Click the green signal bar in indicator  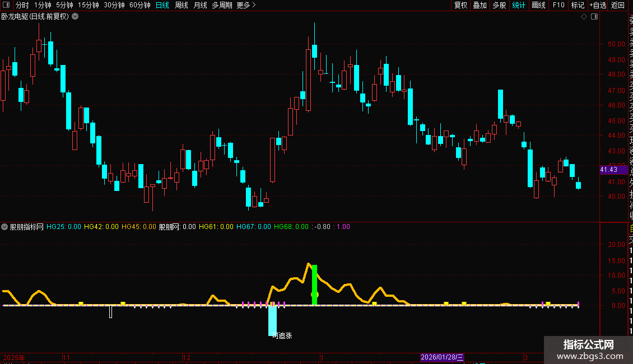314,285
